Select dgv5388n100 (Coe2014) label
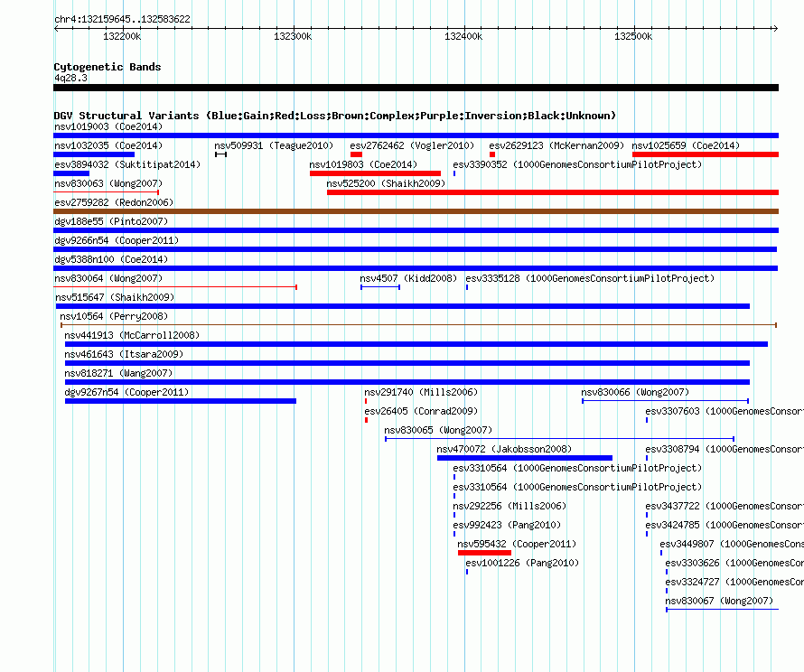 [111, 259]
